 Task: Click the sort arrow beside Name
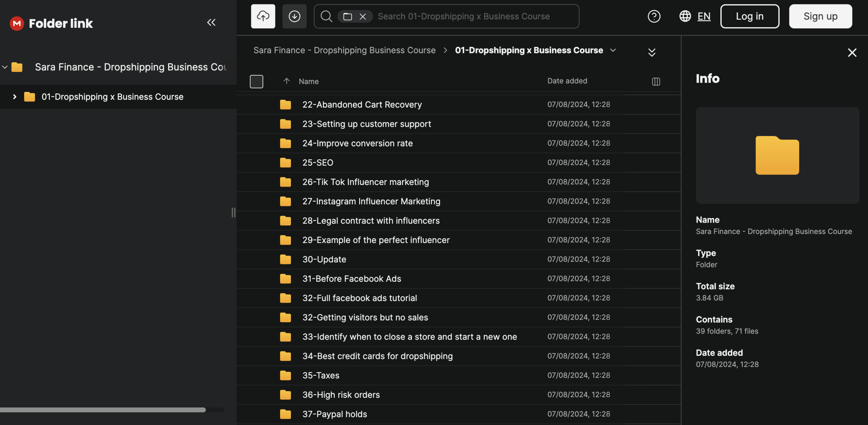point(287,81)
